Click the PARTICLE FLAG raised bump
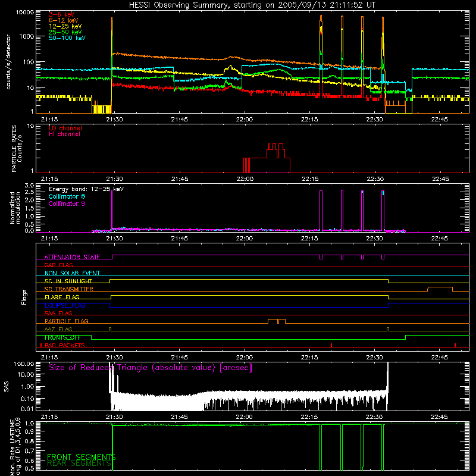The height and width of the screenshot is (476, 476). tap(277, 321)
